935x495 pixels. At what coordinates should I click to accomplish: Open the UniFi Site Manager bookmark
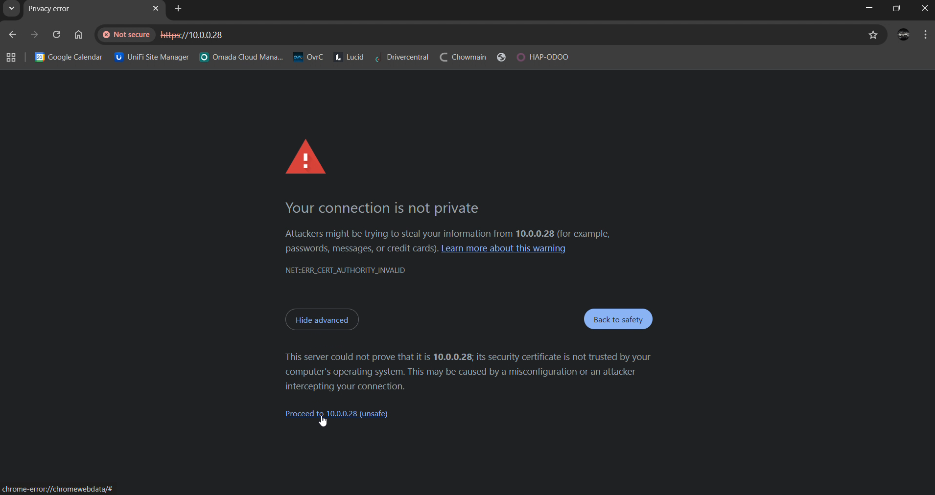pyautogui.click(x=151, y=57)
